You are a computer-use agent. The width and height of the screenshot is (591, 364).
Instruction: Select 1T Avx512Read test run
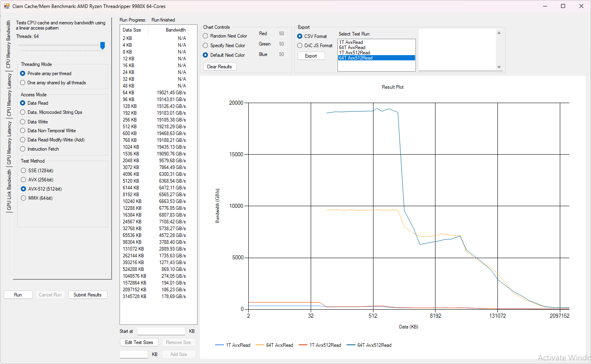377,53
